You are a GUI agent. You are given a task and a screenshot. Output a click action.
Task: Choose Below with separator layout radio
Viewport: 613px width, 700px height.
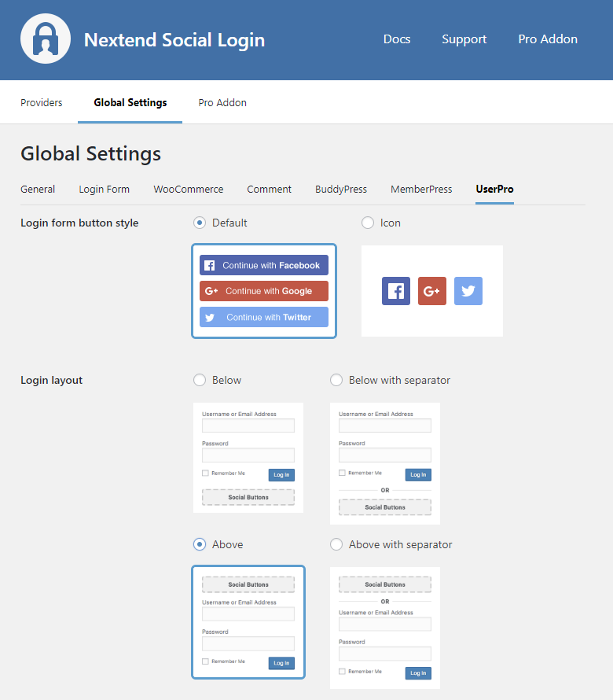[x=336, y=380]
